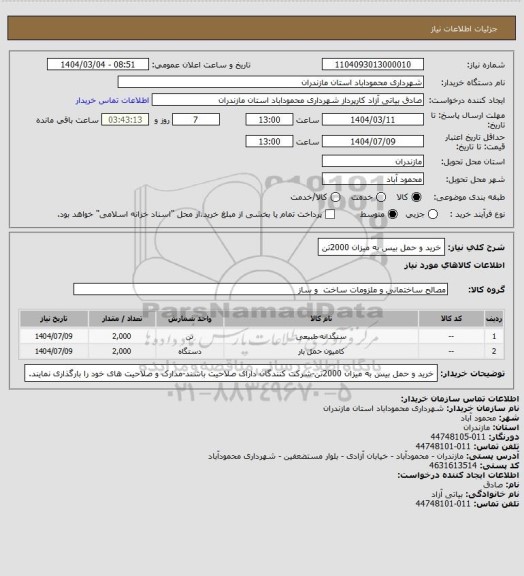Click the توضیحات خریدار text box
Image resolution: width=524 pixels, height=576 pixels.
231,374
